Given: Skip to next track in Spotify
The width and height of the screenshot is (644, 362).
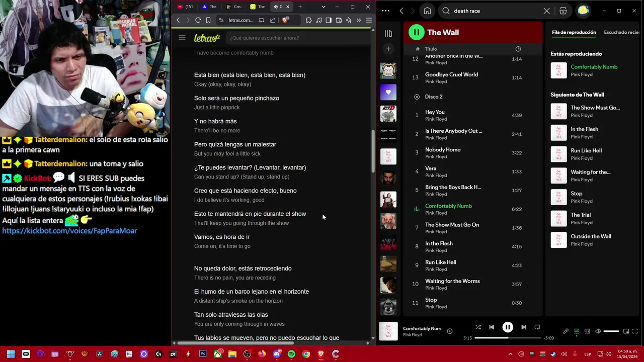Looking at the screenshot, I should pos(524,327).
